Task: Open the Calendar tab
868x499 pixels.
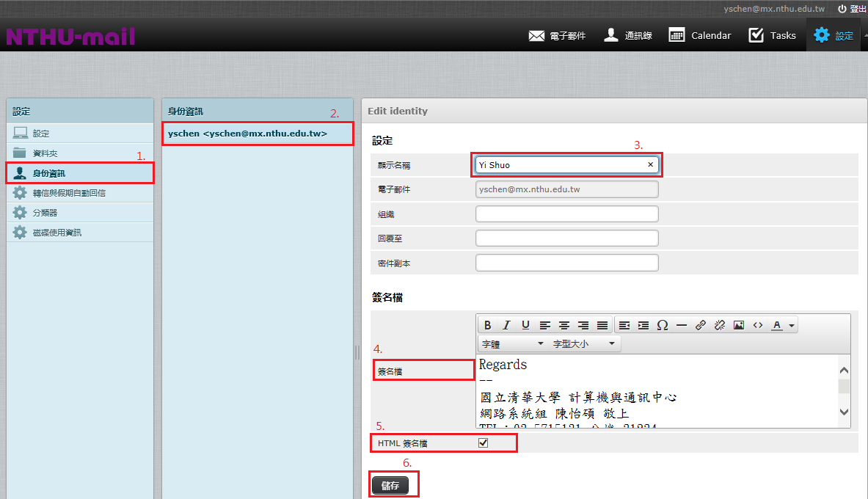Action: tap(700, 35)
